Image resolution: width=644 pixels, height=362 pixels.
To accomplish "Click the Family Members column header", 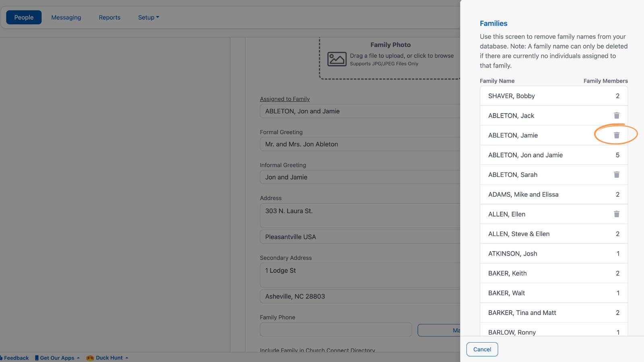I will (605, 81).
